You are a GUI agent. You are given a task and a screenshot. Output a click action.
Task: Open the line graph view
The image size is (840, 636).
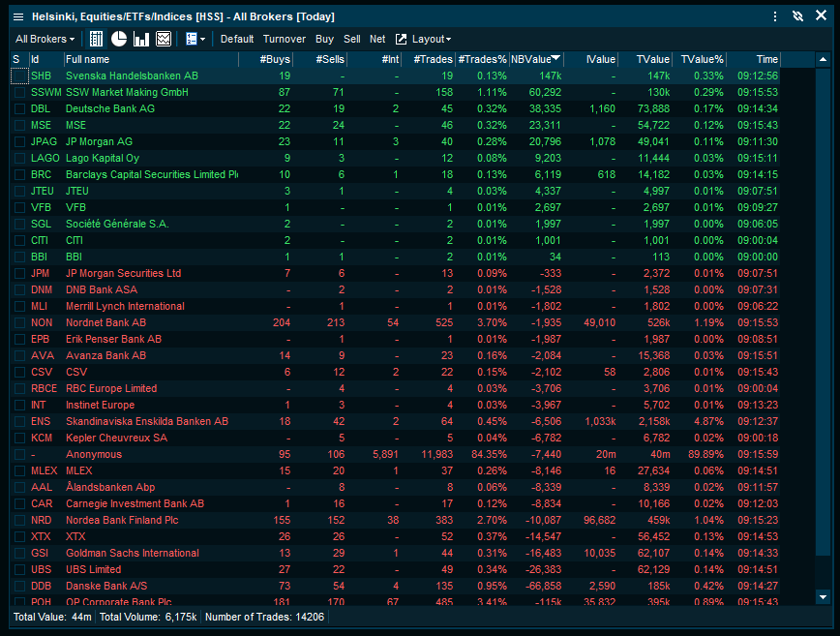click(x=164, y=39)
